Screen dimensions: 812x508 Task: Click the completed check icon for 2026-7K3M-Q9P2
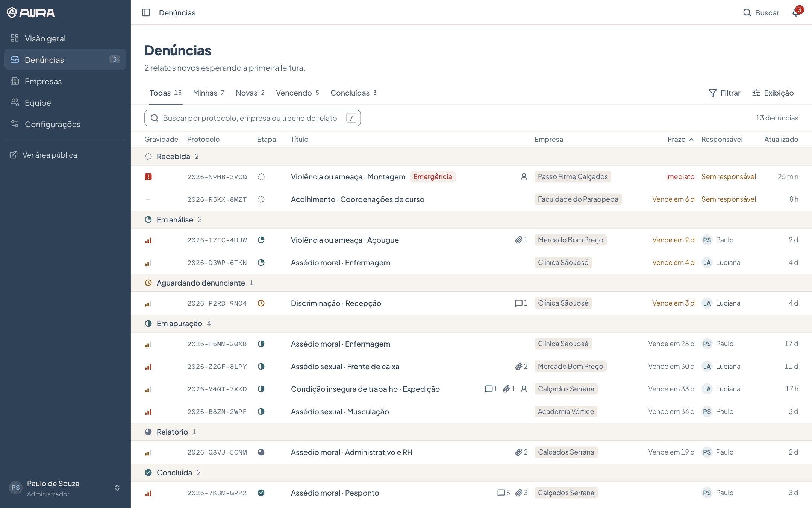(261, 493)
